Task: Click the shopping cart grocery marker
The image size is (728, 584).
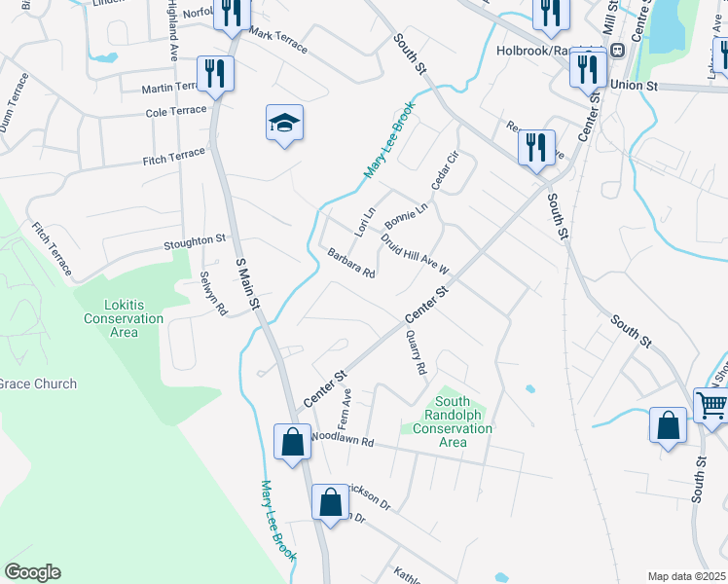Action: tap(711, 408)
